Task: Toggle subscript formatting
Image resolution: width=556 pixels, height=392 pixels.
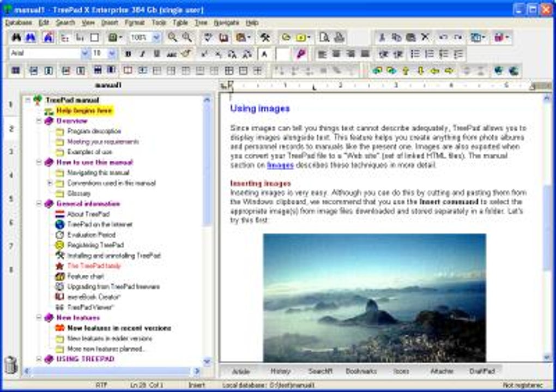Action: tap(219, 54)
